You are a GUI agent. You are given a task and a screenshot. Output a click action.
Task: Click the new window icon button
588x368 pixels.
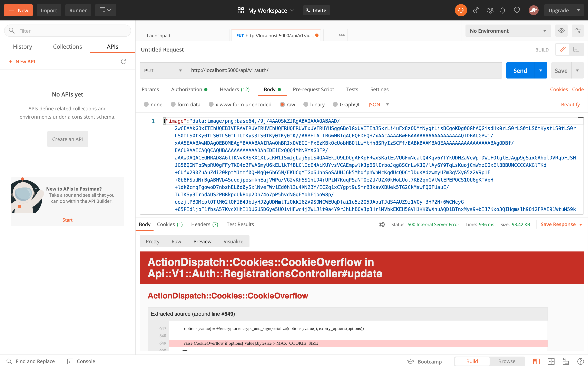pos(105,10)
